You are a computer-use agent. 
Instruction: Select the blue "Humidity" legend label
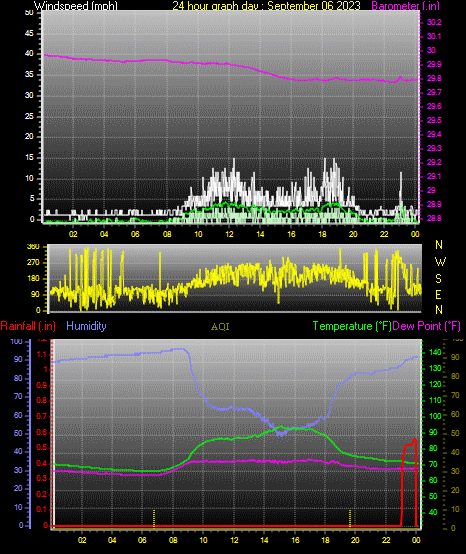point(86,326)
